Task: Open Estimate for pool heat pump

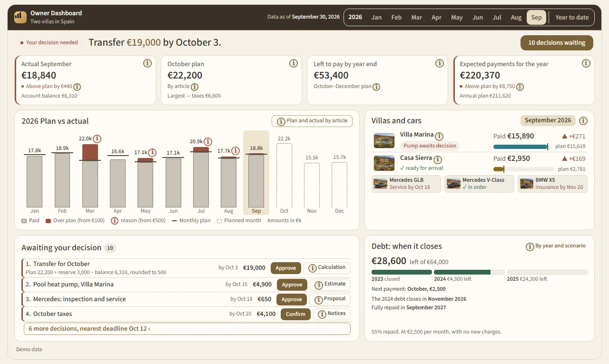Action: [x=330, y=285]
